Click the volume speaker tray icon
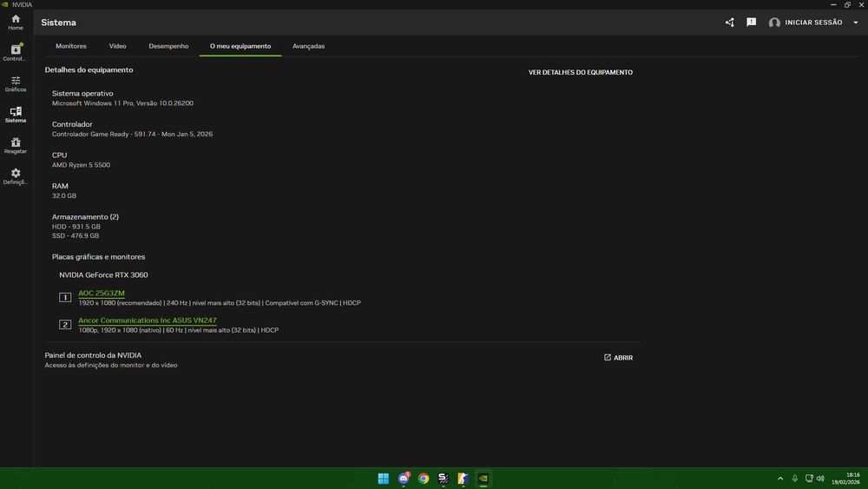The width and height of the screenshot is (868, 489). pos(820,479)
